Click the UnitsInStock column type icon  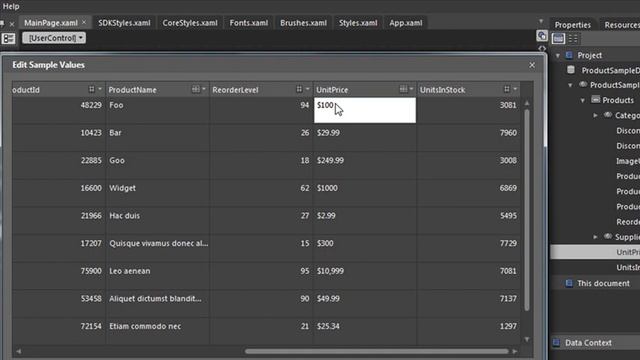pos(507,89)
